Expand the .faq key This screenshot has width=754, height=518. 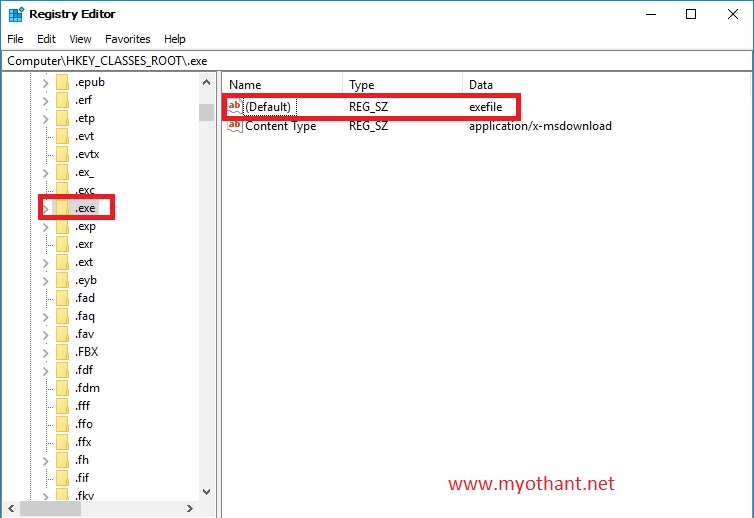(45, 316)
